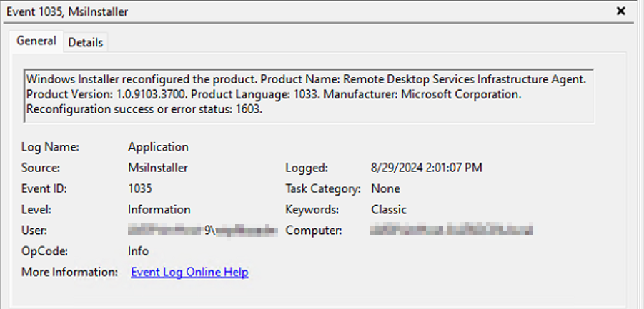Click the Logged date and time value

tap(427, 168)
